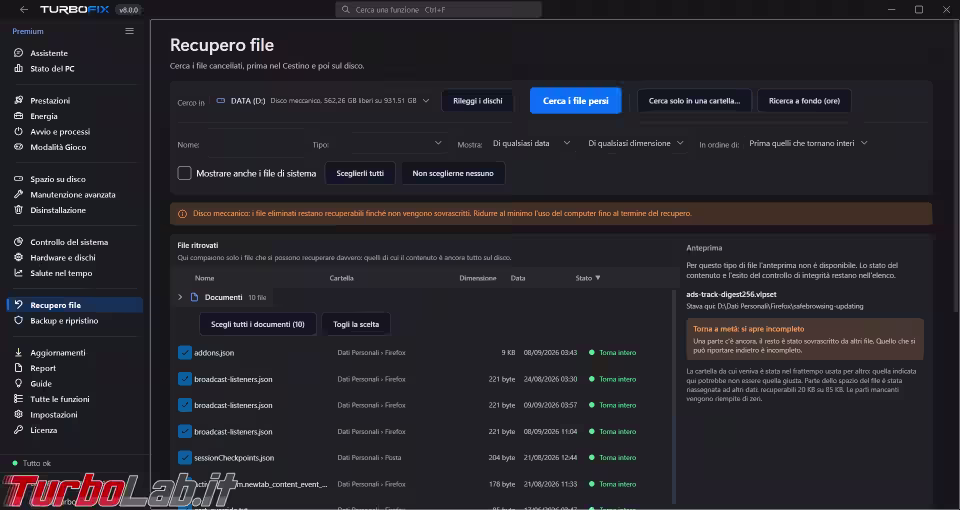Select the Modalità Gioco gamepad icon

click(x=18, y=147)
